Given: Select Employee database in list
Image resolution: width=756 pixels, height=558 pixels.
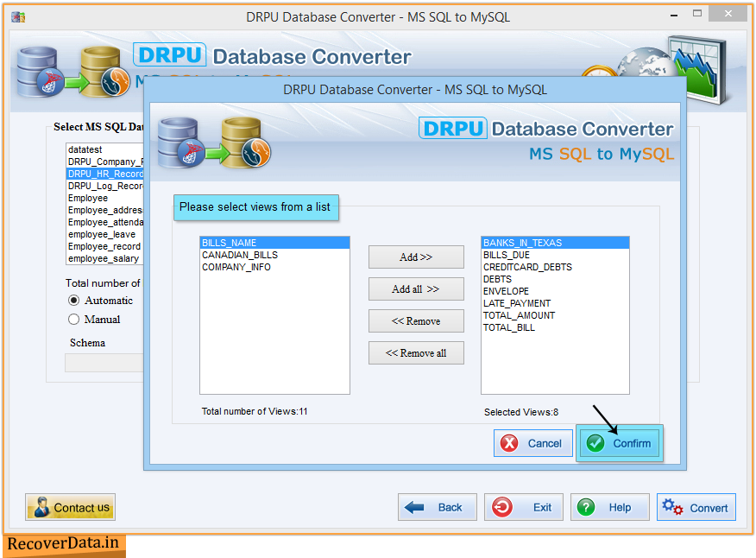Looking at the screenshot, I should [104, 198].
